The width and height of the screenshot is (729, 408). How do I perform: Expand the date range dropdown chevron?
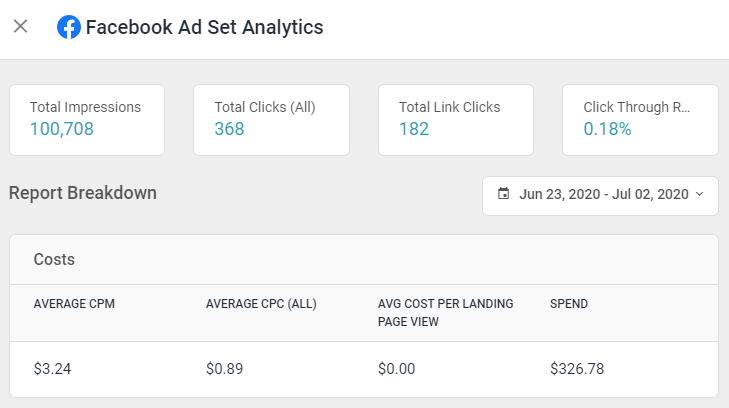pyautogui.click(x=699, y=194)
